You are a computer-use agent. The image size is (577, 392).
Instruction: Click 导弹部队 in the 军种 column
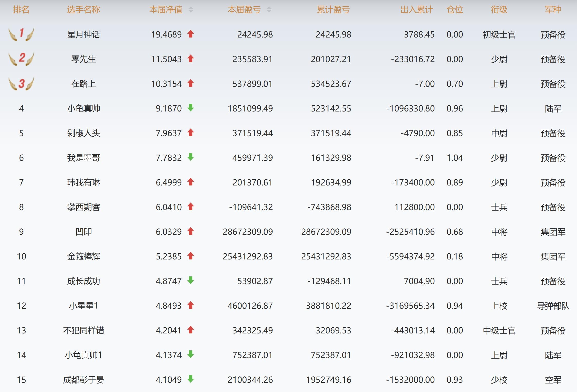pos(553,306)
